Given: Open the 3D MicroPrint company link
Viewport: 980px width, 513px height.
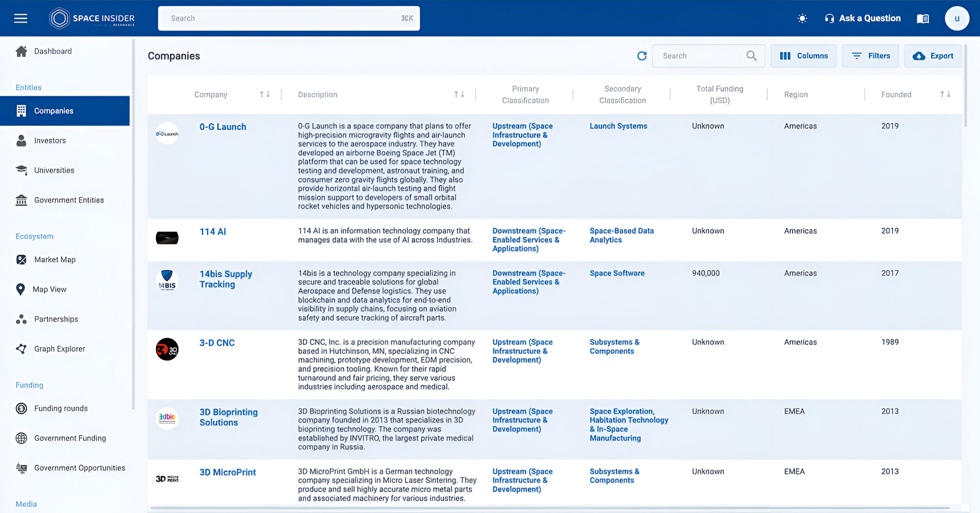Looking at the screenshot, I should click(x=228, y=472).
